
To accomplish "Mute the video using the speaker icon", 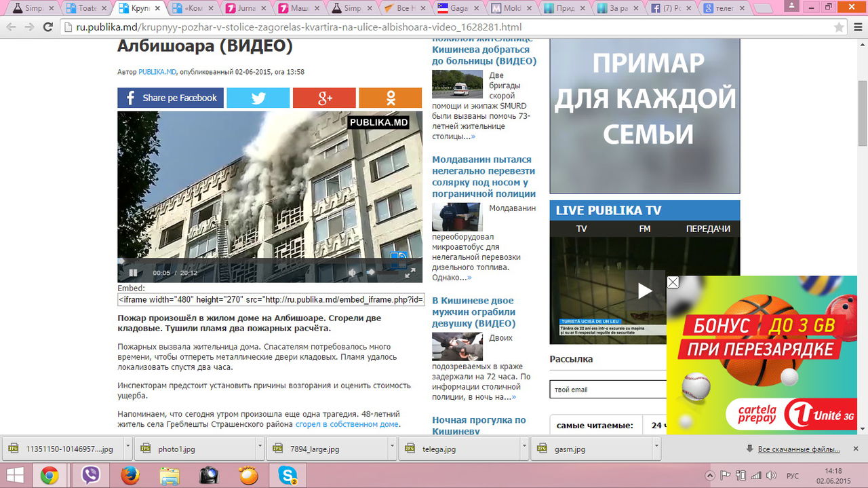I will pyautogui.click(x=352, y=273).
